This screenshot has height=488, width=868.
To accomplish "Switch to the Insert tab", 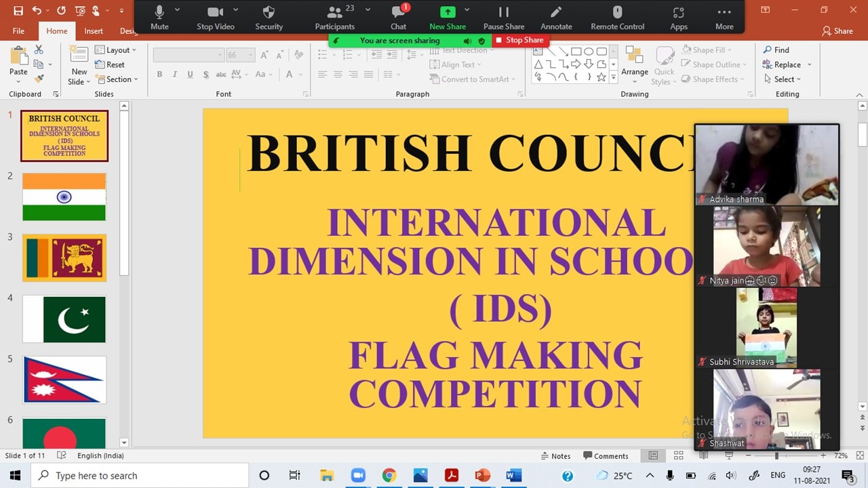I will (x=94, y=30).
